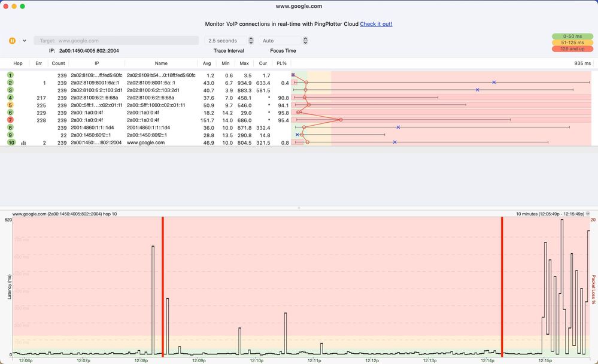Click the PL% column header

point(281,63)
